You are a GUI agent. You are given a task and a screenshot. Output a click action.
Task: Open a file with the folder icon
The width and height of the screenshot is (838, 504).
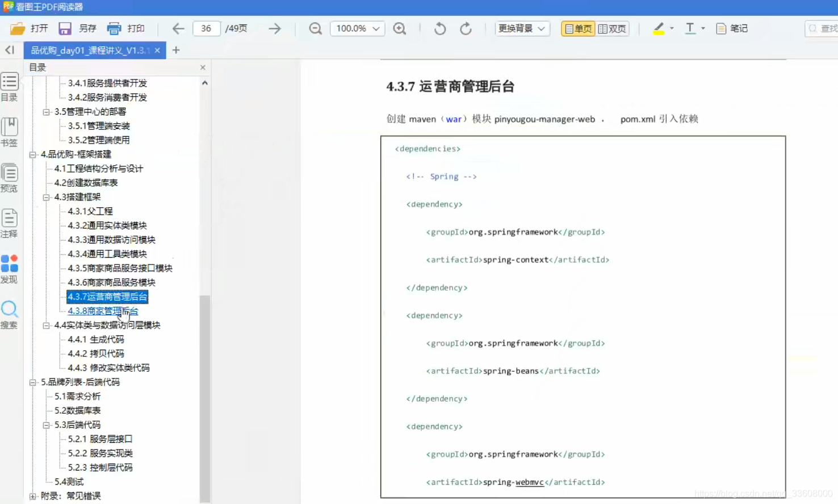[18, 28]
